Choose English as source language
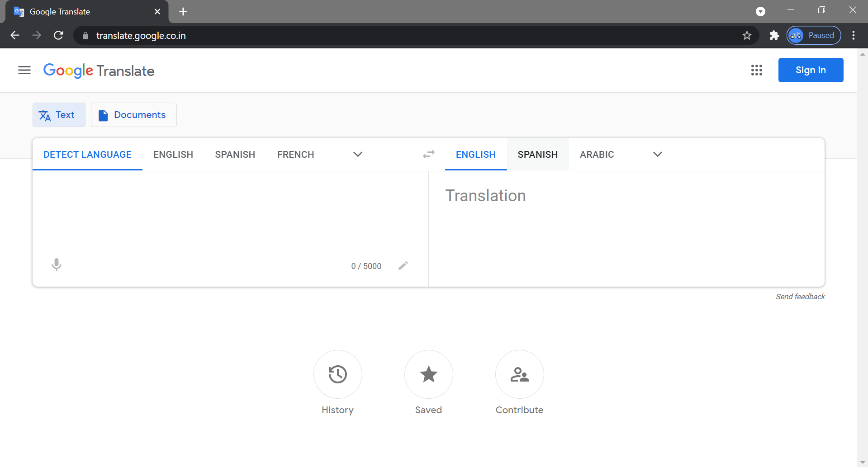This screenshot has width=868, height=467. pos(173,155)
